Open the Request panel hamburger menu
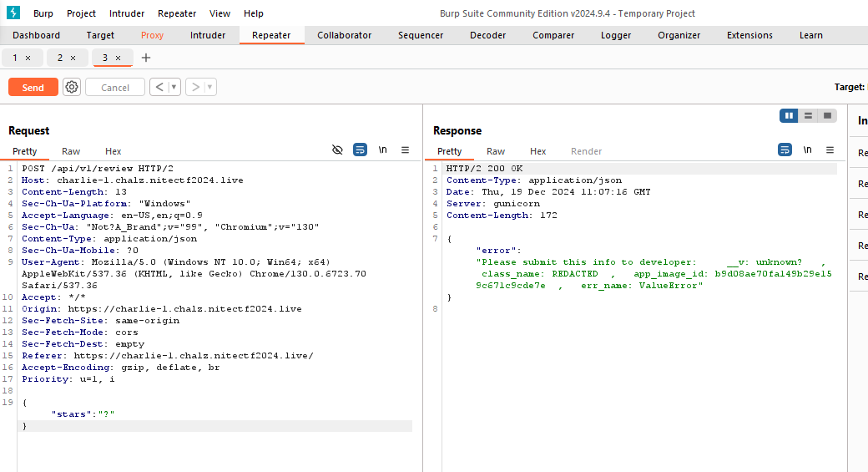868x472 pixels. pos(406,150)
